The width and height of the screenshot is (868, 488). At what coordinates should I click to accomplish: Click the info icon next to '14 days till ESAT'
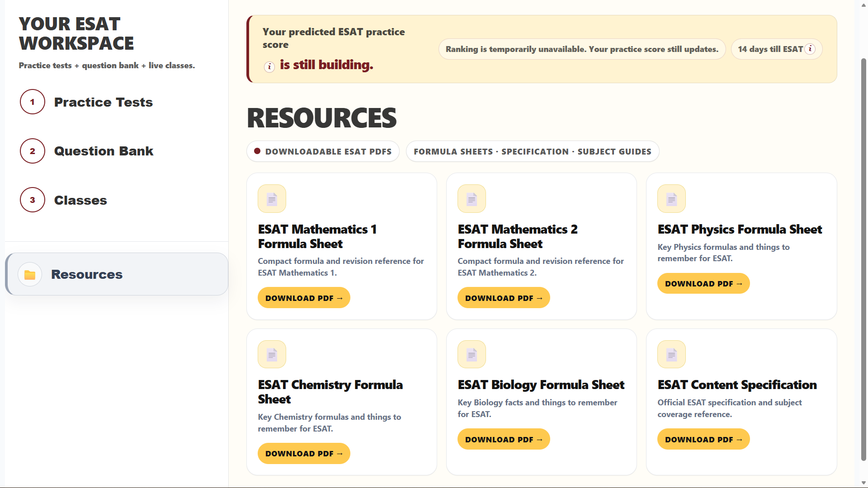810,49
